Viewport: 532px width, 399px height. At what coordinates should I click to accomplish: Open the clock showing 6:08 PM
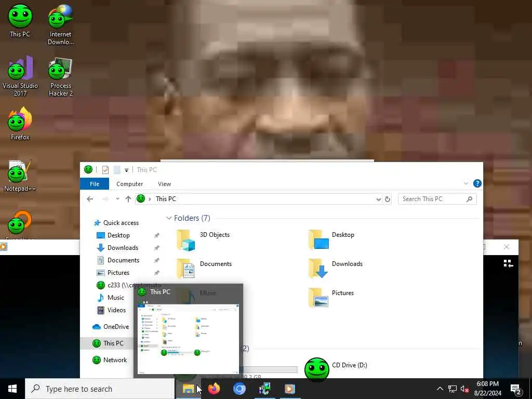click(487, 389)
